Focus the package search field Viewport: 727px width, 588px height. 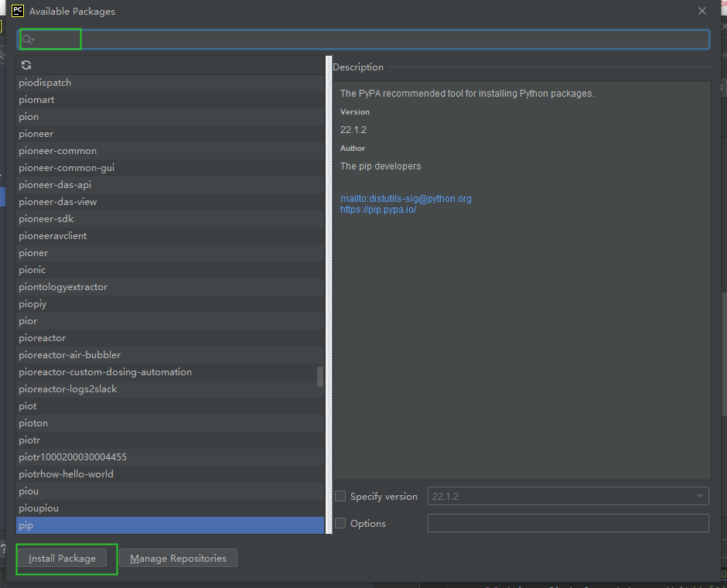[363, 39]
